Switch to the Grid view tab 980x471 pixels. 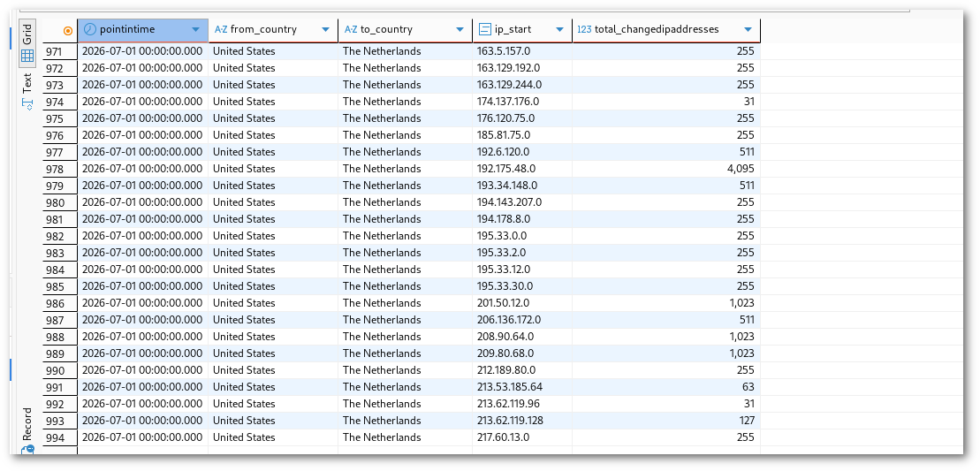[x=27, y=43]
